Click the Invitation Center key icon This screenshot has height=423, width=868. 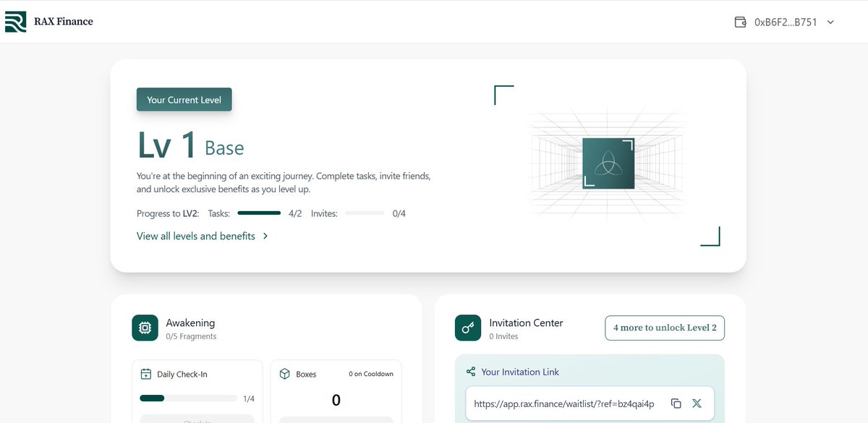pos(468,328)
